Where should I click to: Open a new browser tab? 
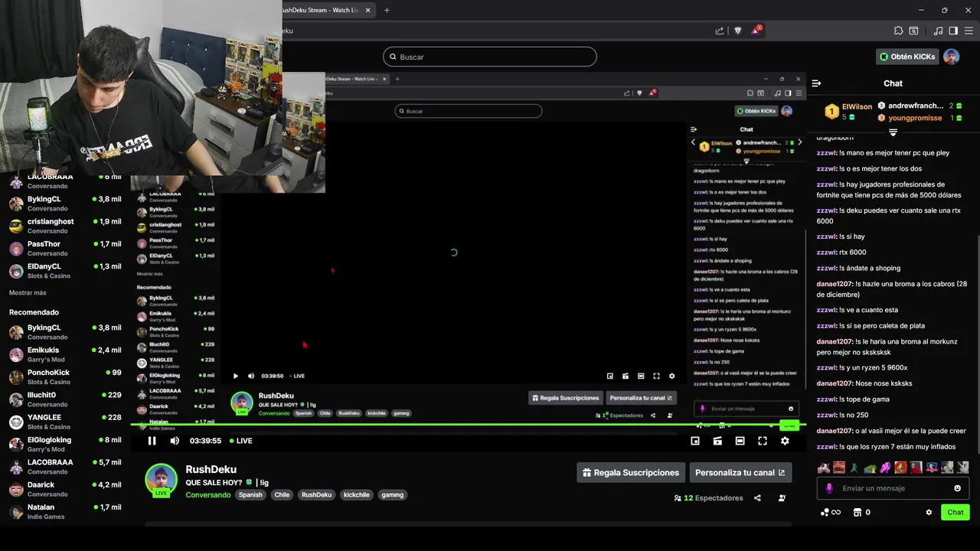[x=387, y=10]
